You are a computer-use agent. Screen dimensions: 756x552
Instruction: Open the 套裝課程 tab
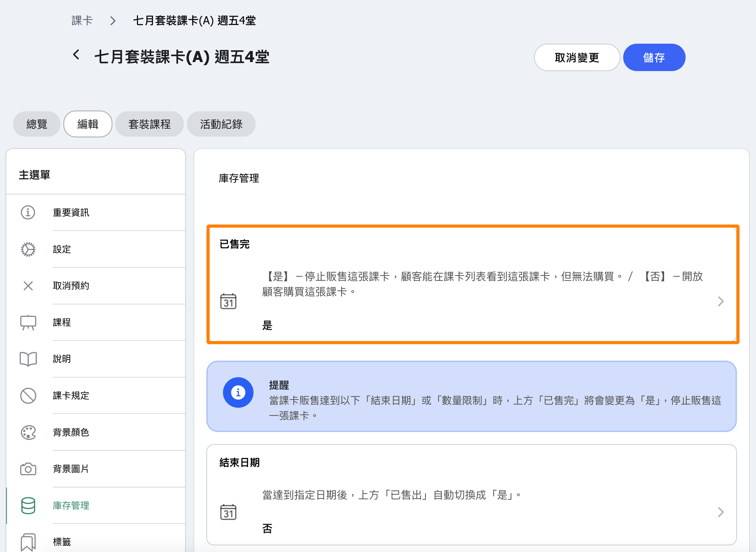click(149, 124)
